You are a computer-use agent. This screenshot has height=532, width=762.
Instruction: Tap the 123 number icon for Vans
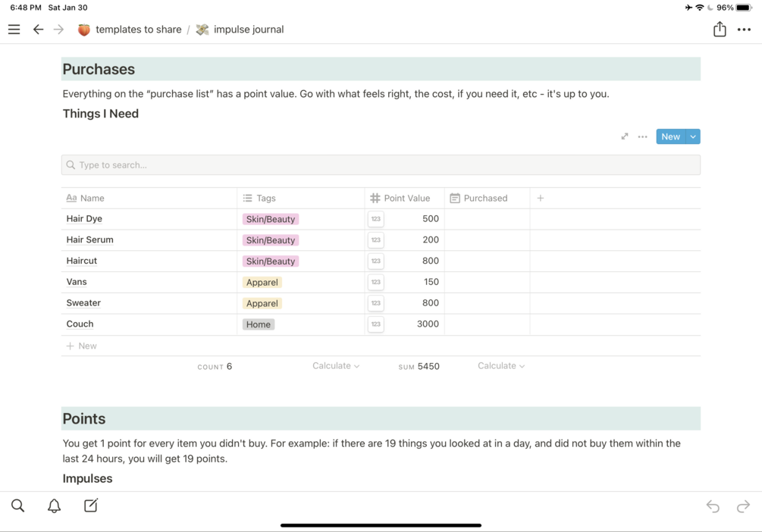pyautogui.click(x=375, y=282)
